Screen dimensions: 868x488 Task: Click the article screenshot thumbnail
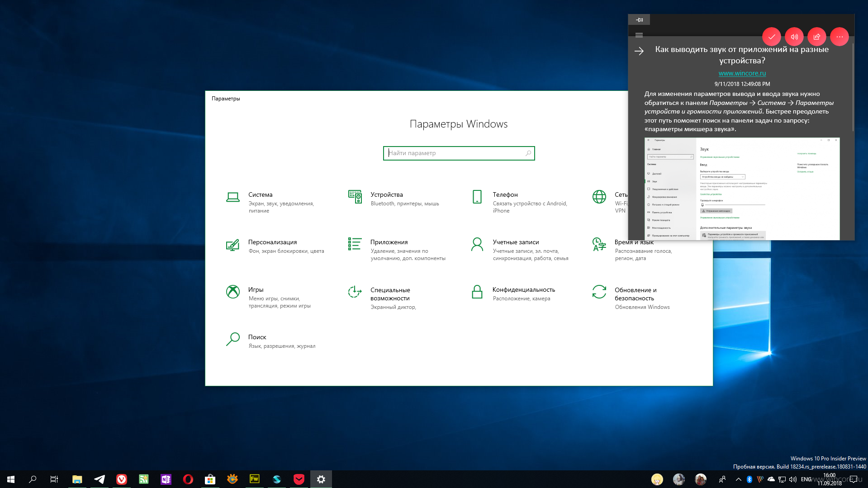(x=742, y=189)
